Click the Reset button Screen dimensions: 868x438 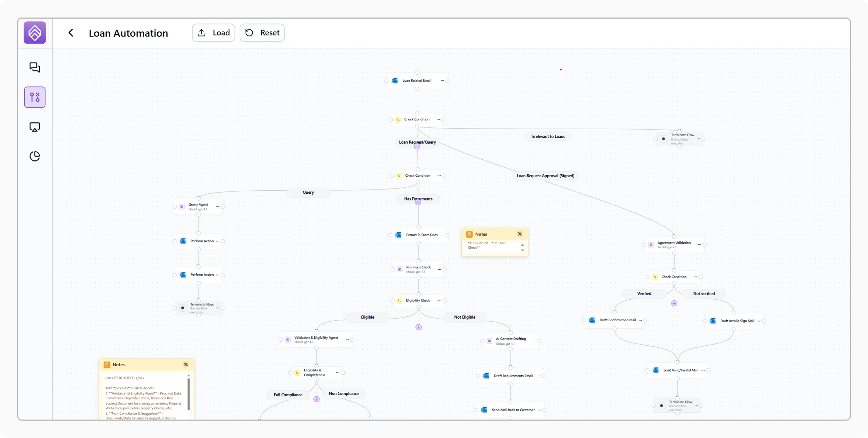pos(262,33)
